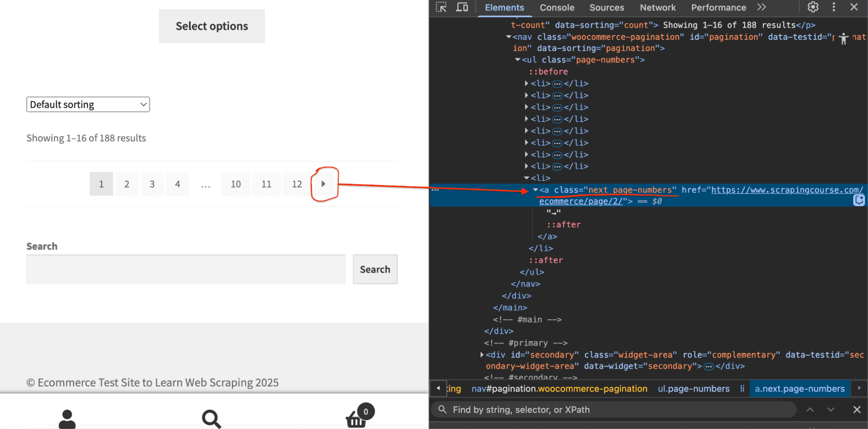The height and width of the screenshot is (429, 868).
Task: Go to pagination page 12
Action: [297, 184]
